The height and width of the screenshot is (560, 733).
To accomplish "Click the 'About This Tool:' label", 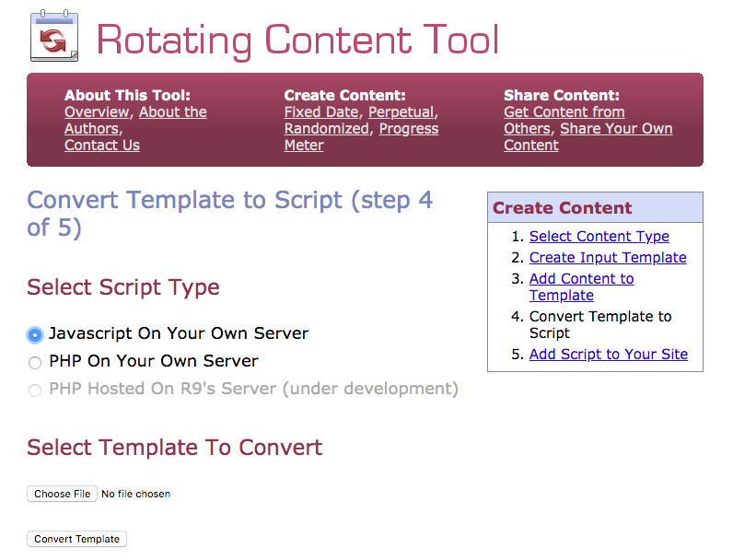I will (x=127, y=96).
